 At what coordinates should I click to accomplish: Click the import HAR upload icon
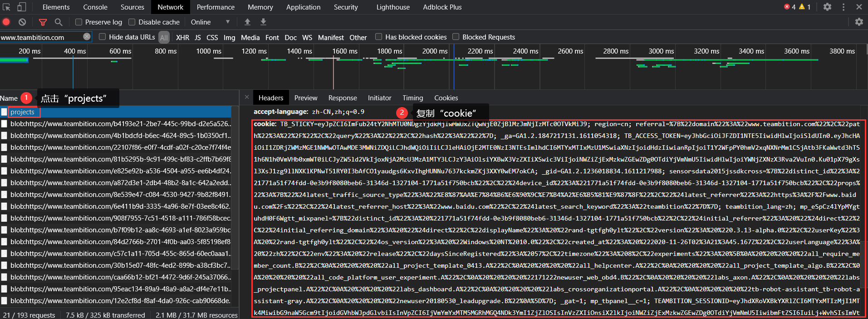click(x=247, y=22)
